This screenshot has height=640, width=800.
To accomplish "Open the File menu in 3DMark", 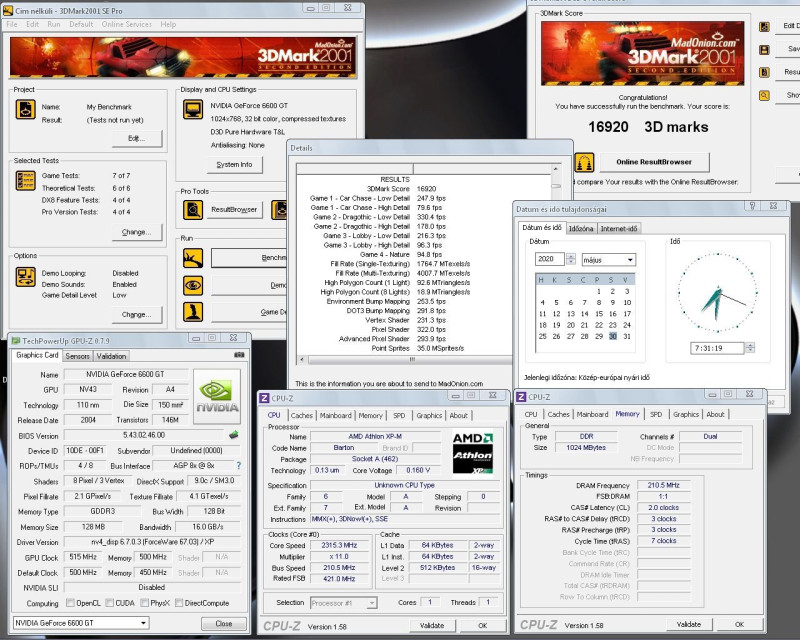I will coord(12,24).
